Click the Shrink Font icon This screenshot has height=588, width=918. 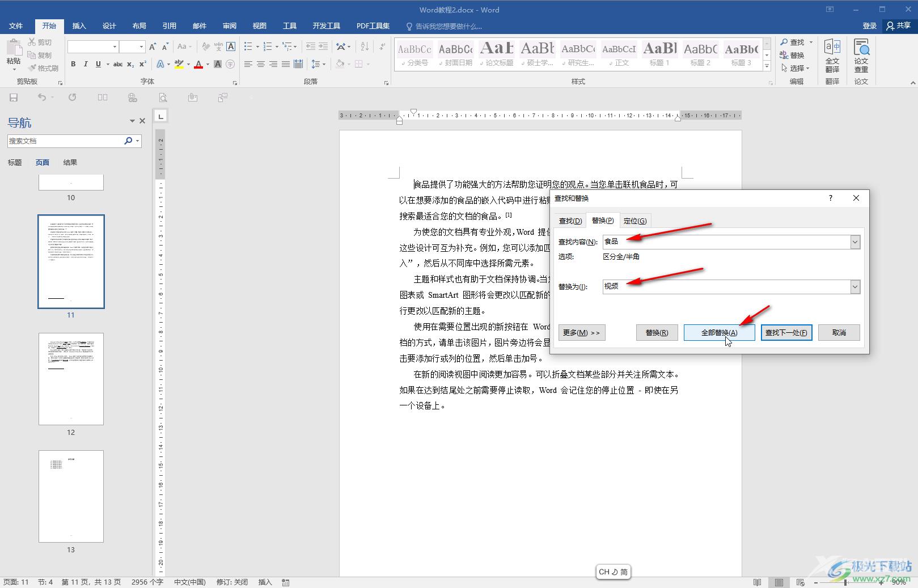tap(165, 46)
